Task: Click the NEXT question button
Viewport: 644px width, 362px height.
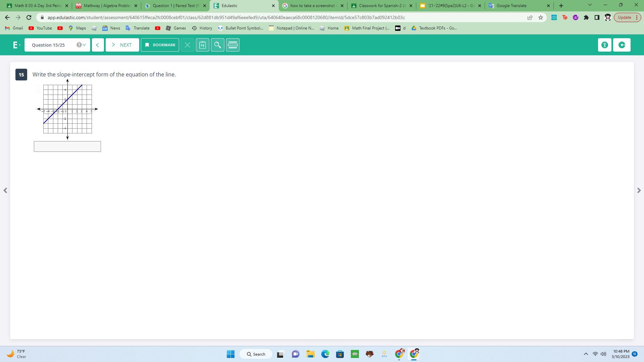Action: coord(122,45)
